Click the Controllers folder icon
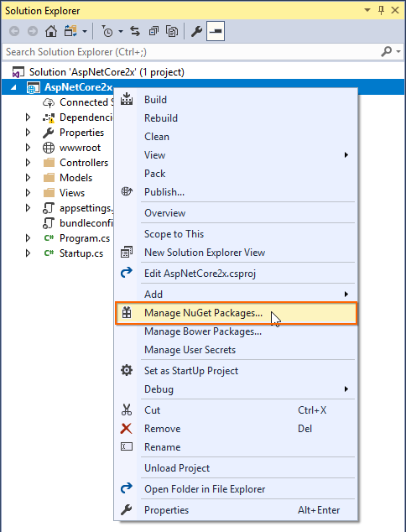The image size is (406, 532). [x=49, y=163]
